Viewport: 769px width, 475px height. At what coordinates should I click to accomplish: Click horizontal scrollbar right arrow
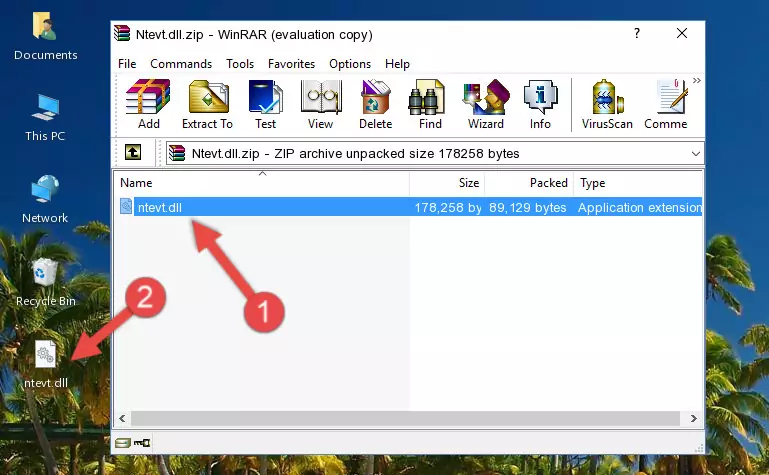693,419
